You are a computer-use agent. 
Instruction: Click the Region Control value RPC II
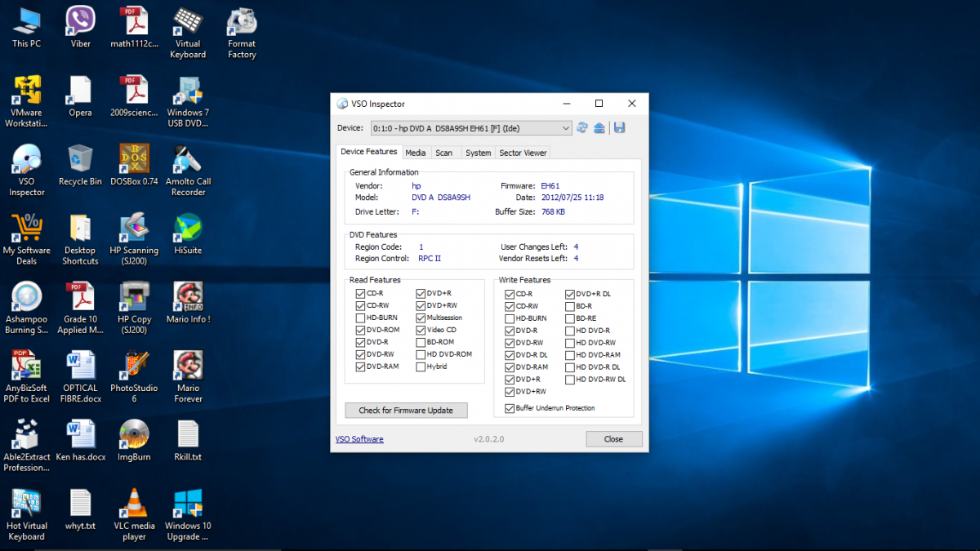point(430,258)
